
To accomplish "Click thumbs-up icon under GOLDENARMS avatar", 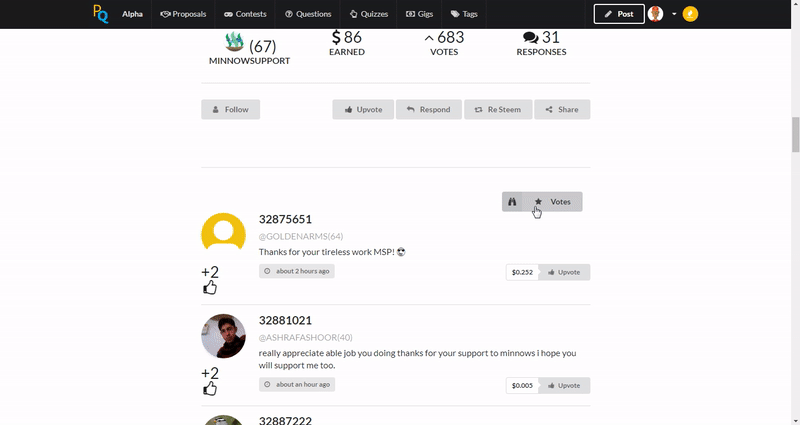I will click(210, 288).
